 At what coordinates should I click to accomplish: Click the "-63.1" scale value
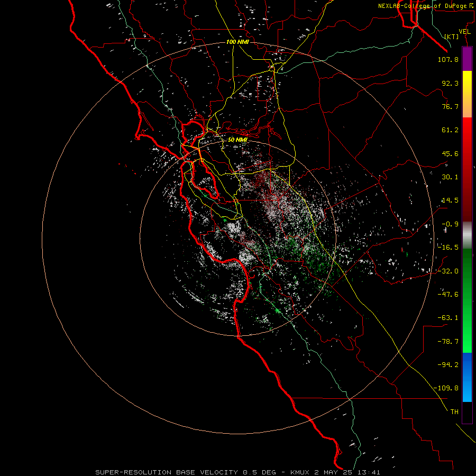point(448,318)
